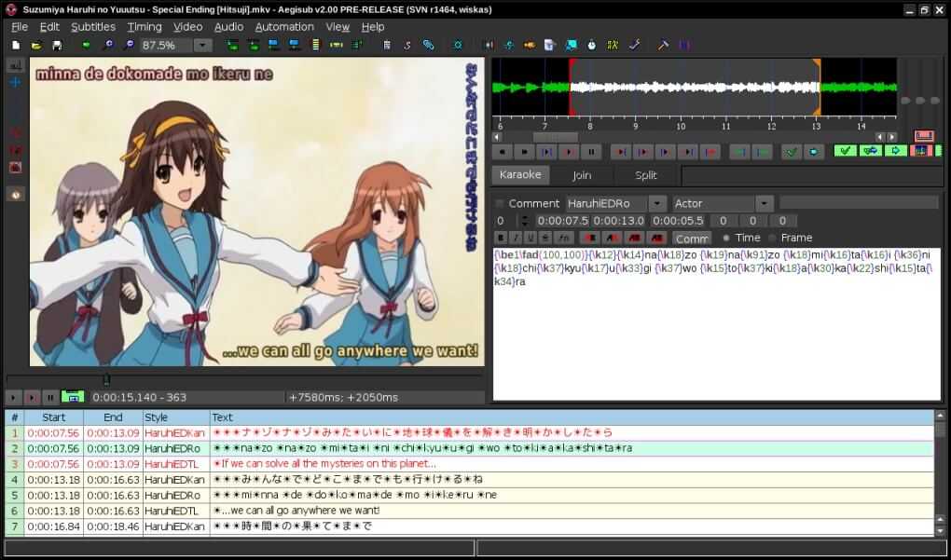Click the New subtitles file icon
The image size is (951, 560).
[16, 45]
